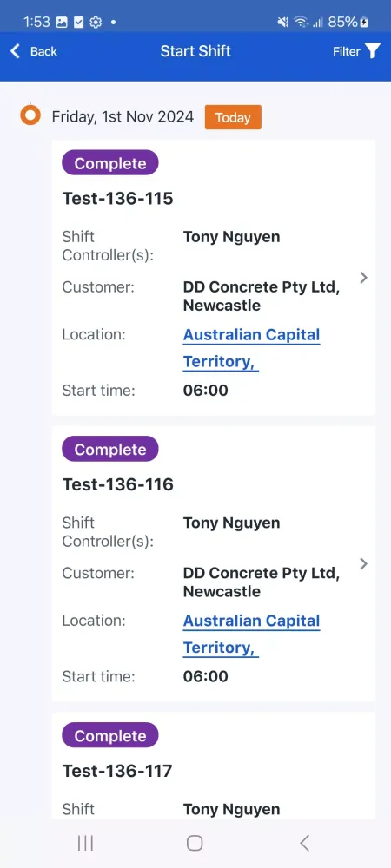Image resolution: width=391 pixels, height=868 pixels.
Task: Tap the muted sound icon in status bar
Action: coord(283,23)
